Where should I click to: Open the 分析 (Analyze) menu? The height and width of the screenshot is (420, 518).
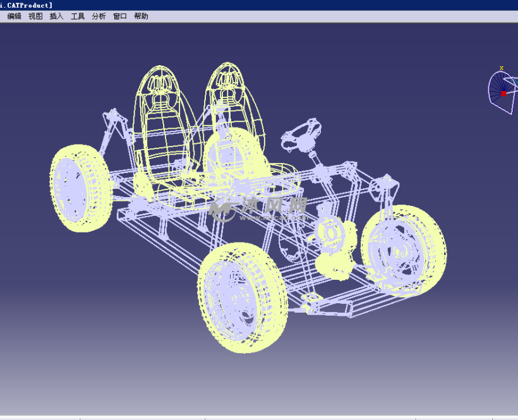(x=99, y=16)
